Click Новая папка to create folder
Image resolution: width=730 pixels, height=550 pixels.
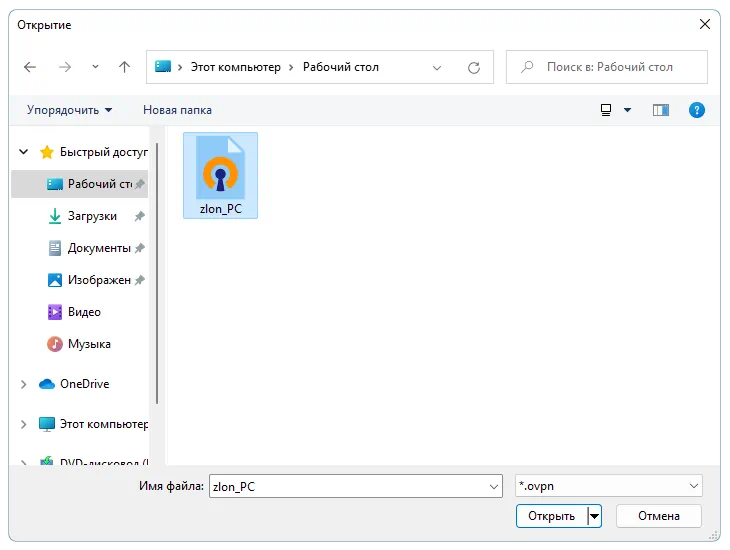(177, 110)
